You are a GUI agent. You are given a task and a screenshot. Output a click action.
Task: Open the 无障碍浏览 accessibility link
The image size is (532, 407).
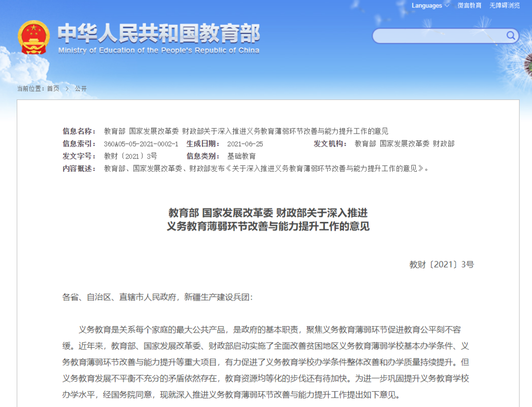click(x=504, y=6)
